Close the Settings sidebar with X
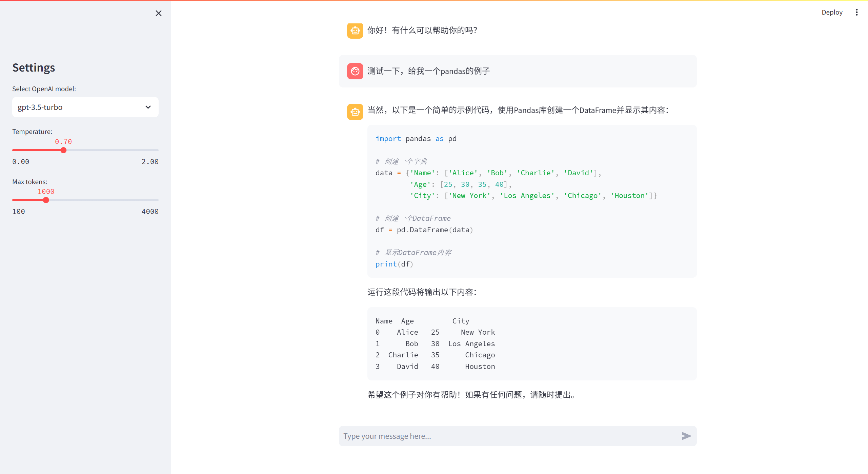The image size is (868, 474). coord(158,13)
